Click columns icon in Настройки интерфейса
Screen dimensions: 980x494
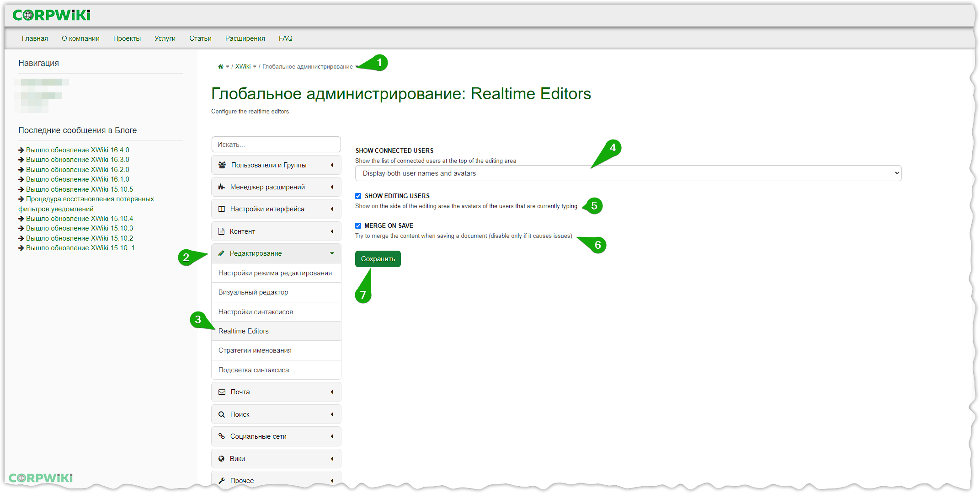point(222,209)
